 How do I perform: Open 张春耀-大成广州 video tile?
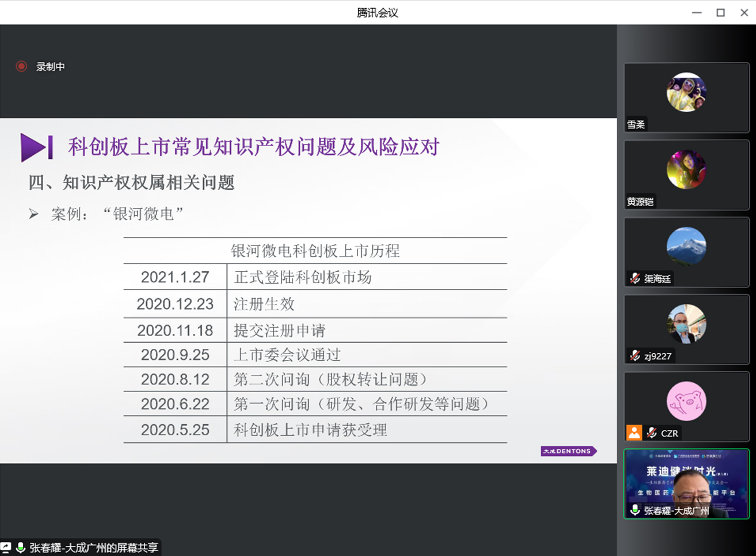(x=686, y=484)
